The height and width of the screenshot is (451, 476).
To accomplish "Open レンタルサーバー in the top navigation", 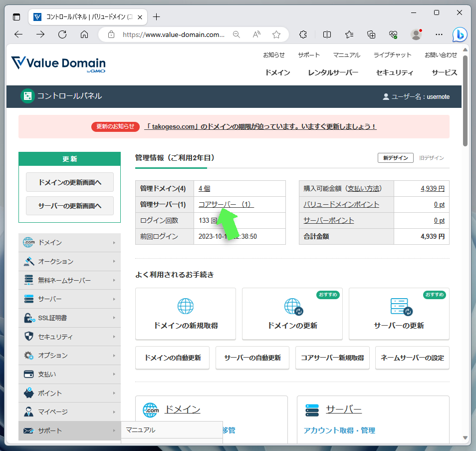I will click(333, 72).
